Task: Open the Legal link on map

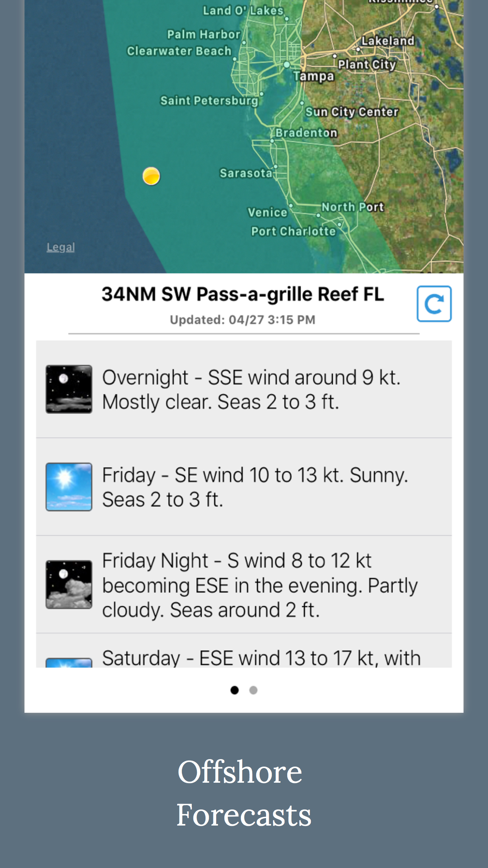Action: pos(61,247)
